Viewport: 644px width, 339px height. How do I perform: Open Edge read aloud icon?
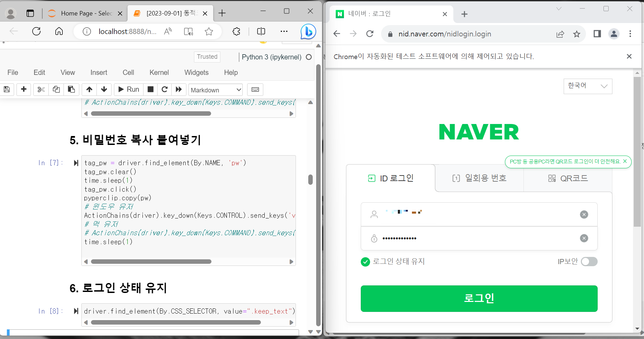click(x=168, y=32)
